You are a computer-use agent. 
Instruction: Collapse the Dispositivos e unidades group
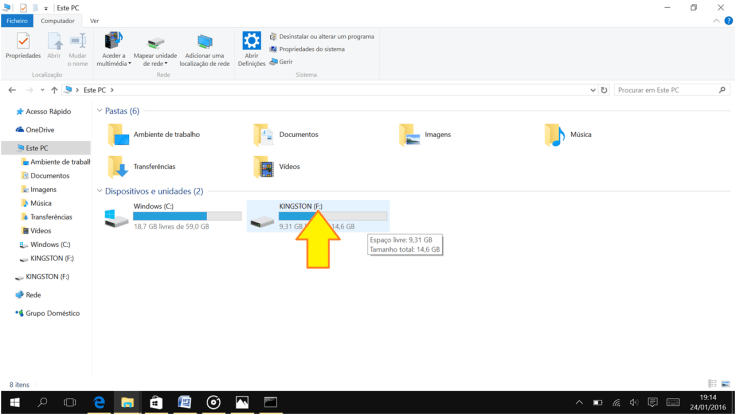(x=99, y=191)
